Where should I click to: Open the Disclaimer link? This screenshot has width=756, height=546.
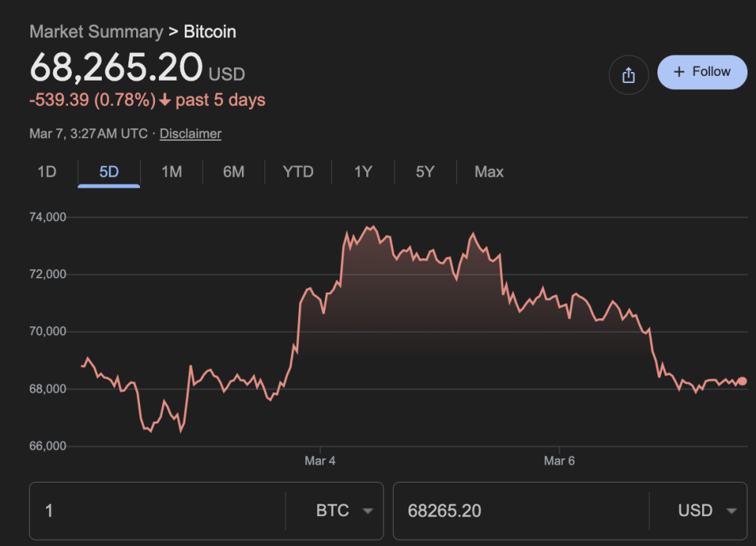coord(190,134)
